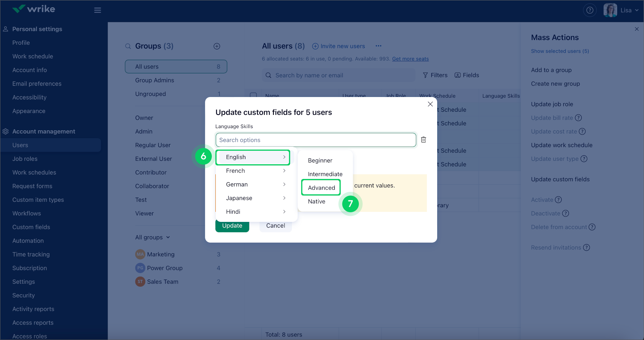Select the Intermediate skill level
The image size is (644, 340).
[x=325, y=174]
